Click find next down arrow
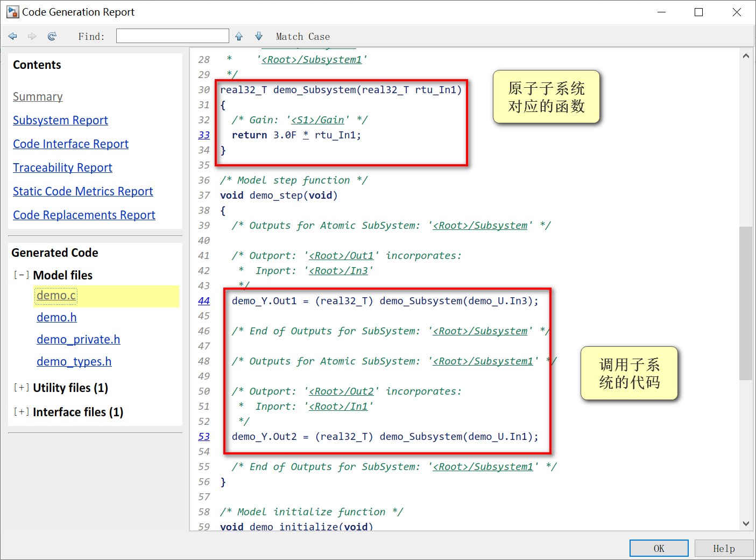The width and height of the screenshot is (756, 560). (259, 36)
